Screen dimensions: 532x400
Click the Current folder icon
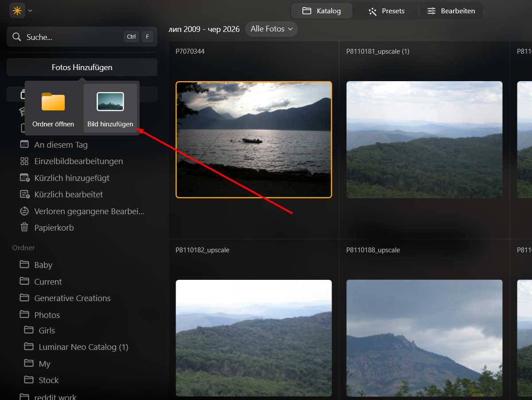tap(24, 282)
